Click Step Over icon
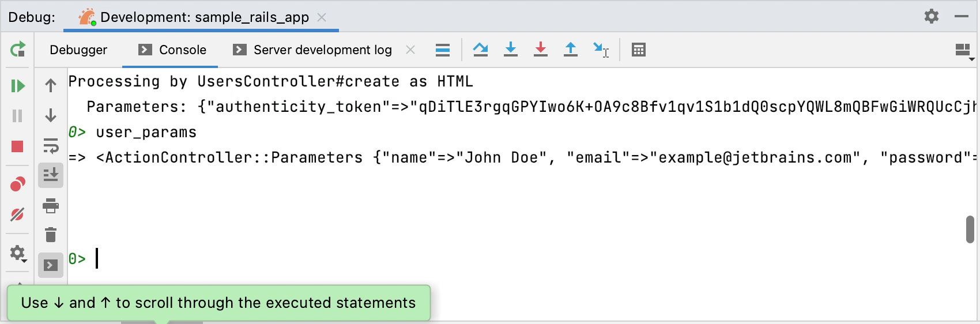 tap(480, 50)
